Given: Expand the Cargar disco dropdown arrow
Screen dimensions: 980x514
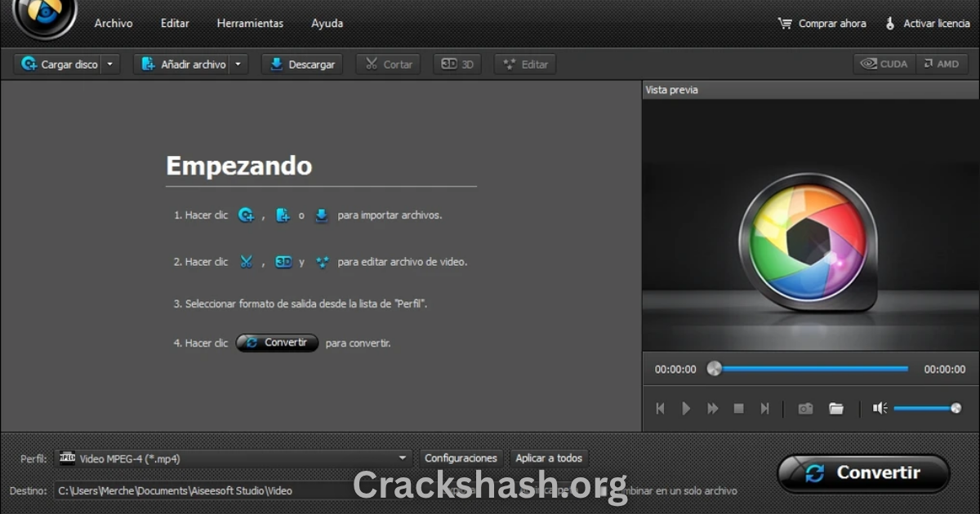Looking at the screenshot, I should [x=111, y=64].
